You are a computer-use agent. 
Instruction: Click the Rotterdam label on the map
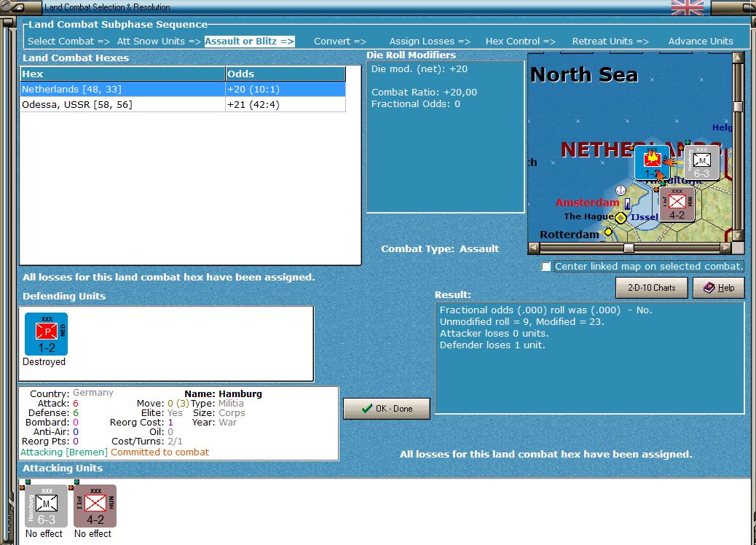pos(569,235)
